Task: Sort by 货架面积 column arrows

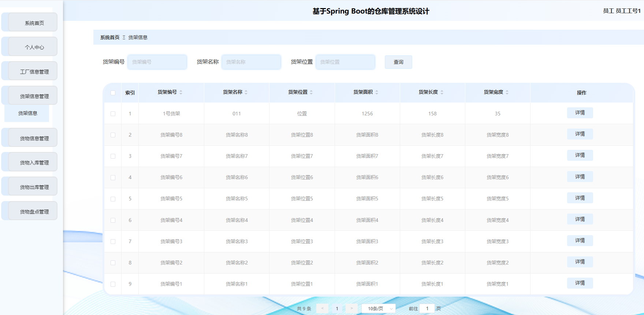Action: click(x=377, y=92)
